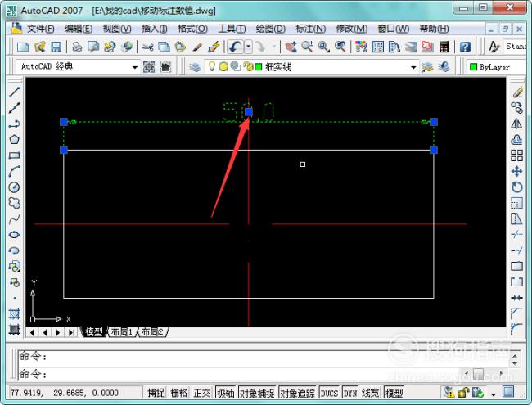Select the Array tool
The width and height of the screenshot is (532, 405).
coord(517,155)
